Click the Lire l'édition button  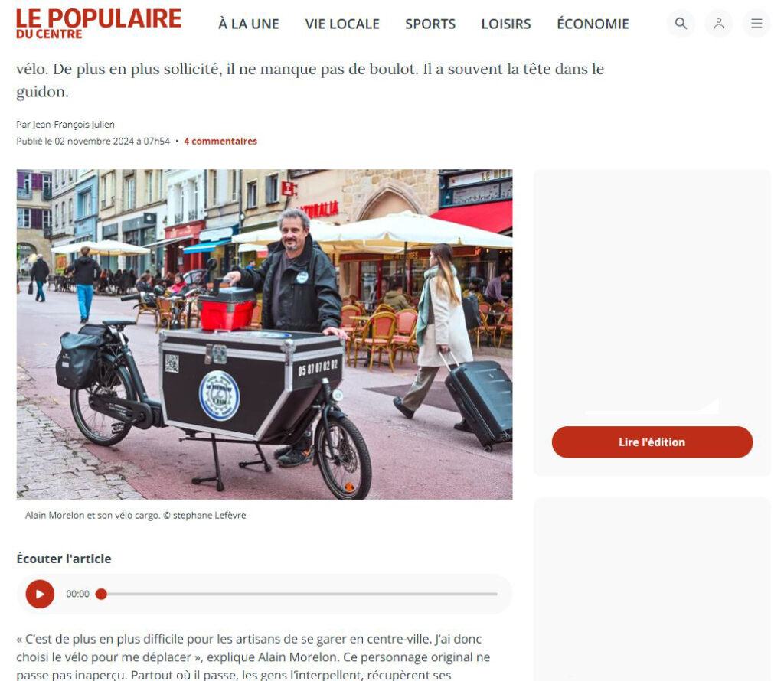click(652, 442)
